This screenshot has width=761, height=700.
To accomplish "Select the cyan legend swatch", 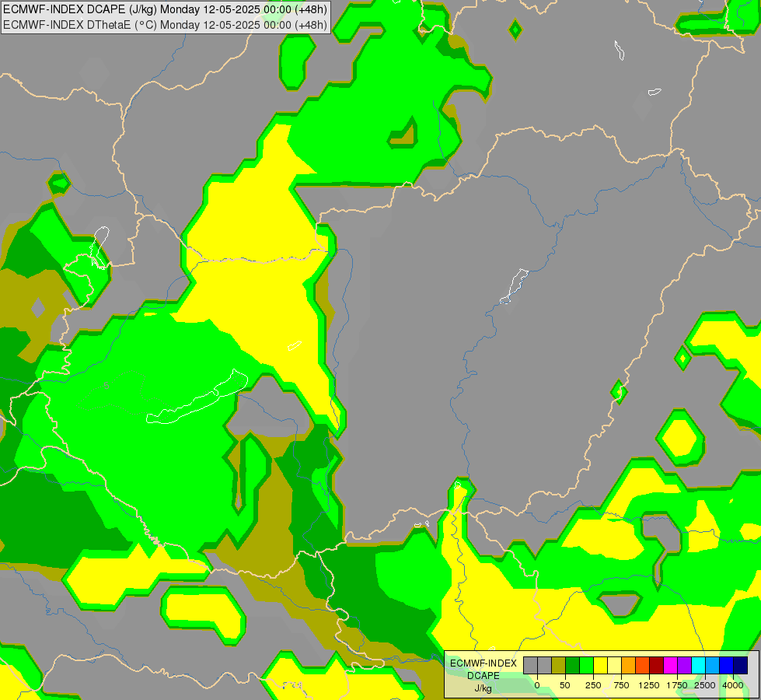I will tap(698, 665).
